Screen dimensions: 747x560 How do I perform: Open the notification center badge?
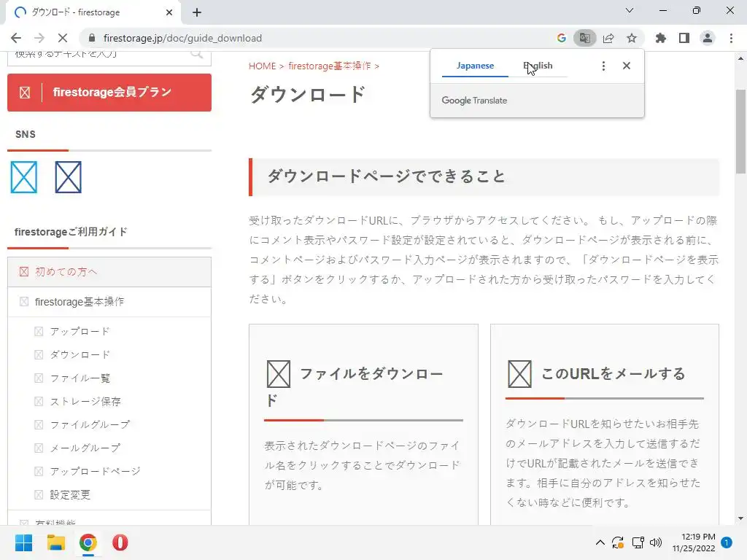coord(727,542)
